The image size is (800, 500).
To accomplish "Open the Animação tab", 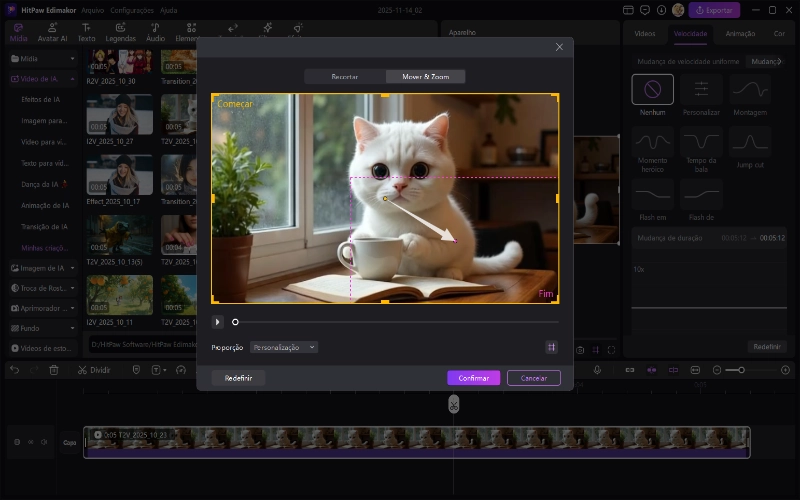I will coord(739,33).
